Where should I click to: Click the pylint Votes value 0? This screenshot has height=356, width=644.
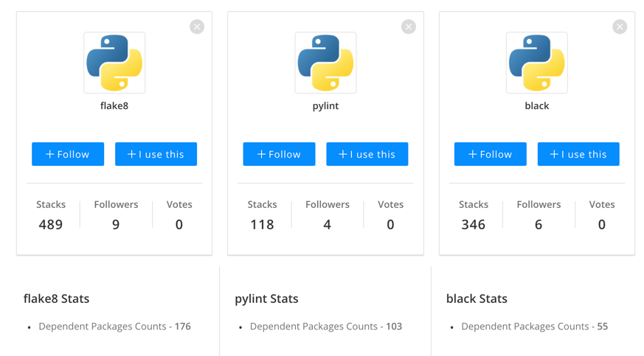click(x=390, y=225)
